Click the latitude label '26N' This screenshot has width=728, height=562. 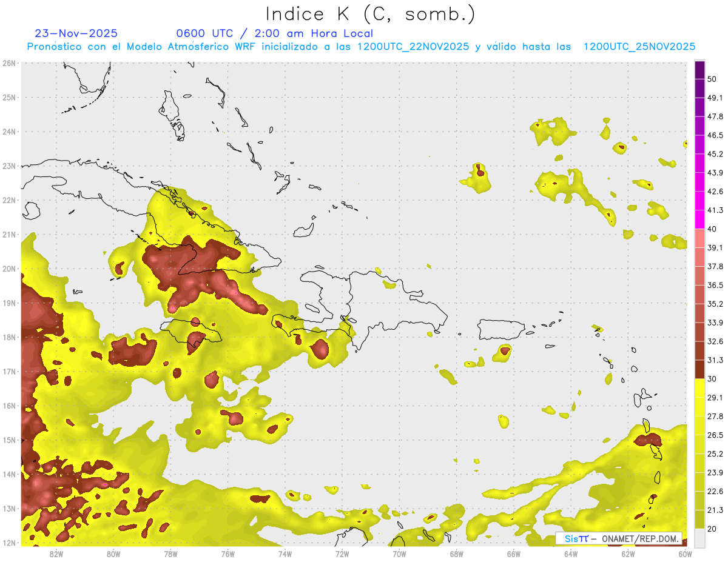coord(9,63)
